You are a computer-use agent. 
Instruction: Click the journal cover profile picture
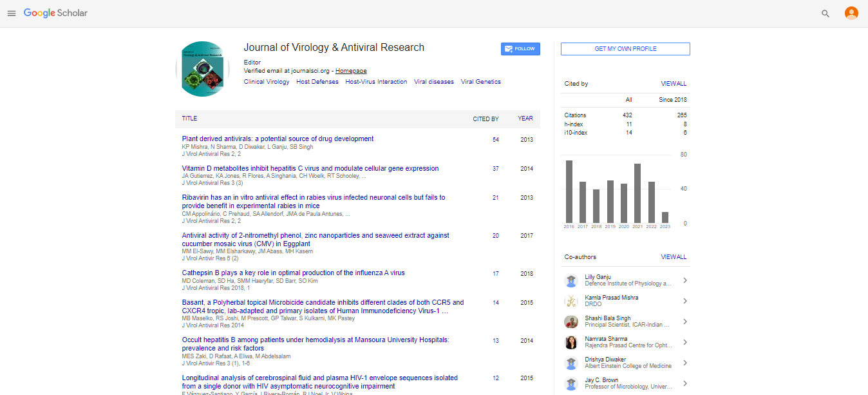pos(203,69)
